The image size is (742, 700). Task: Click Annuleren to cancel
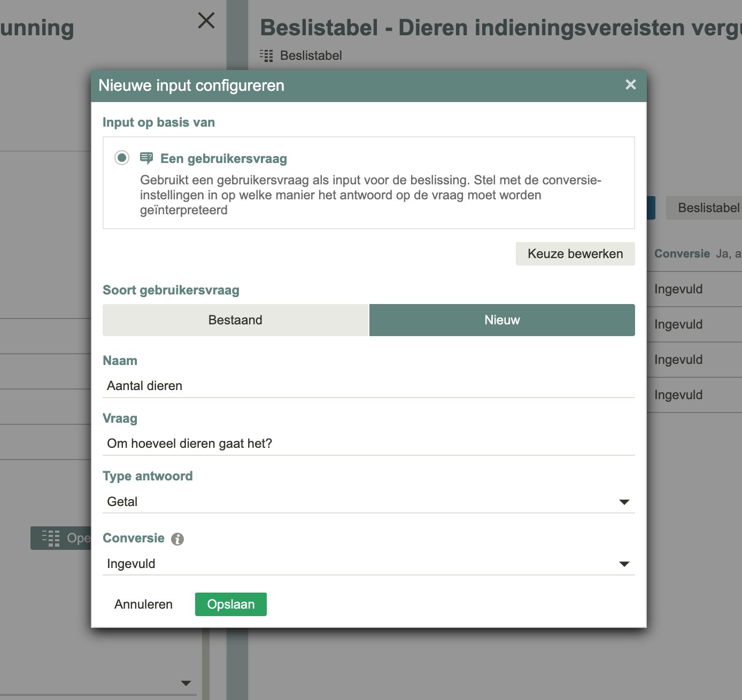click(x=143, y=604)
